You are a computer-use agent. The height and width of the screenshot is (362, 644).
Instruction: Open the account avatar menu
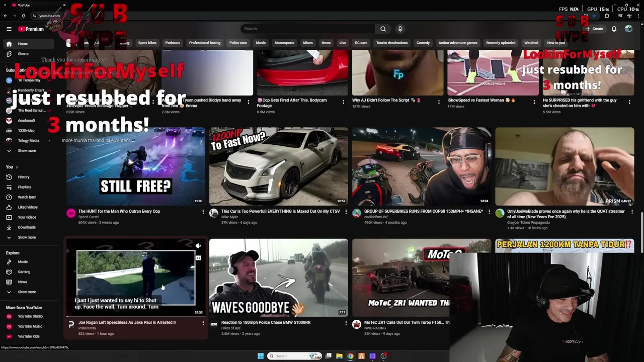[628, 29]
